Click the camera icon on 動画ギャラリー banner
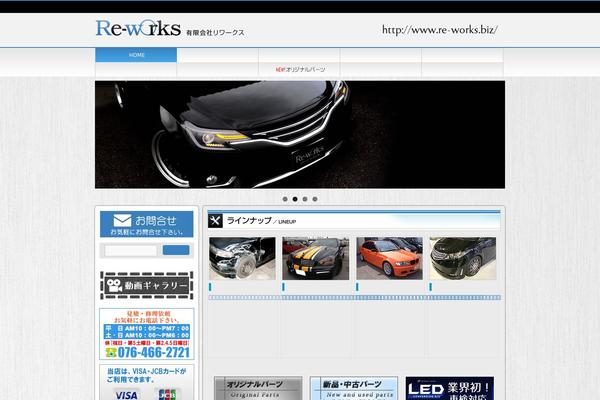Viewport: 600px width, 400px height. (x=114, y=286)
